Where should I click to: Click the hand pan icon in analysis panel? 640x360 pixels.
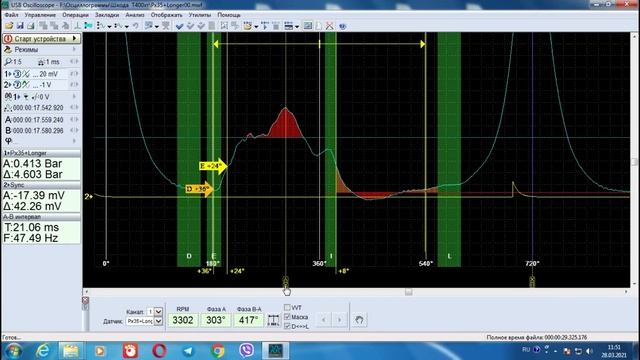359,320
